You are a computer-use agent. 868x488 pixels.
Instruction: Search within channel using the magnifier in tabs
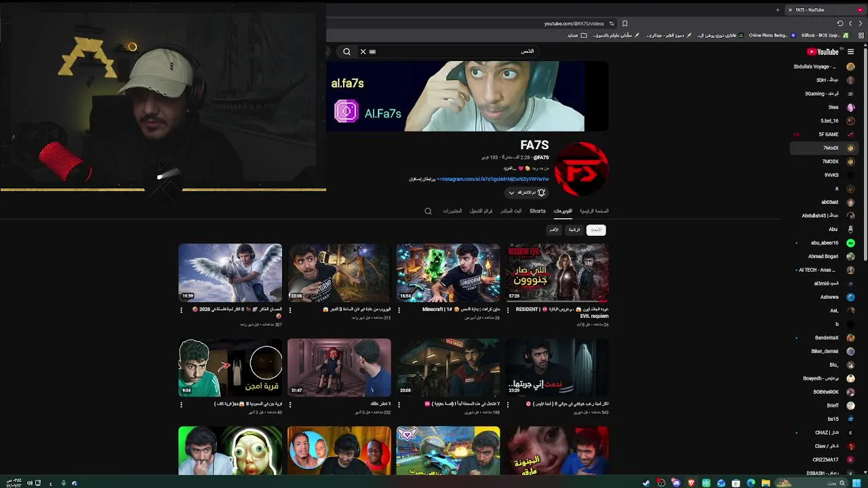click(x=428, y=211)
